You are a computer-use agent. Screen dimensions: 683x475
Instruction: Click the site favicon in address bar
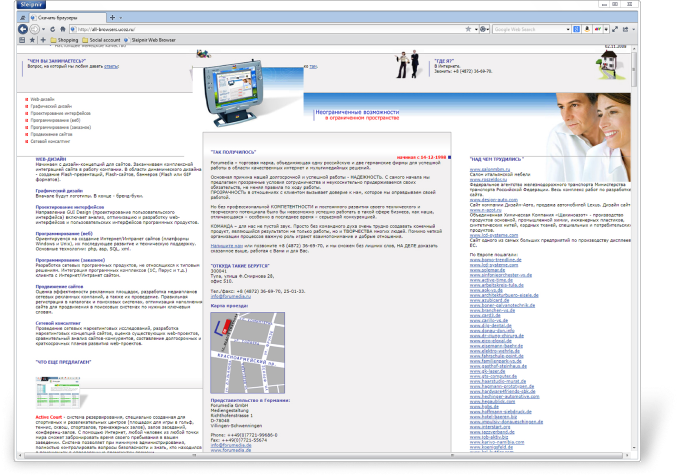pyautogui.click(x=74, y=29)
